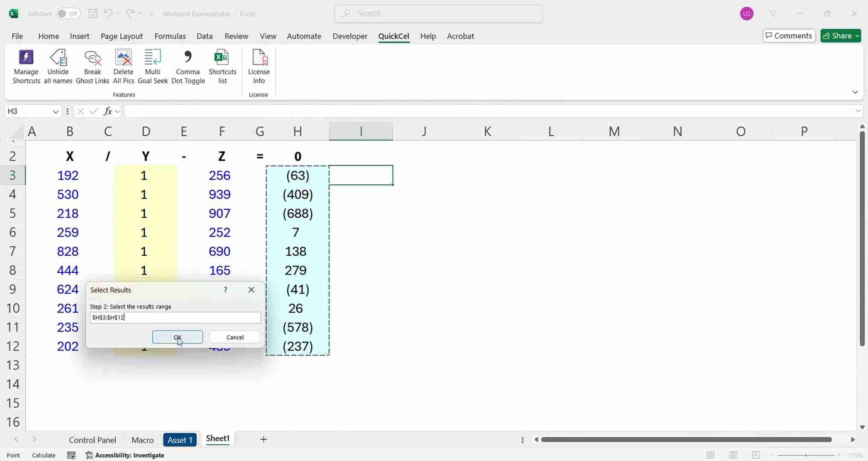Image resolution: width=868 pixels, height=461 pixels.
Task: Click the results range input field
Action: click(x=175, y=318)
